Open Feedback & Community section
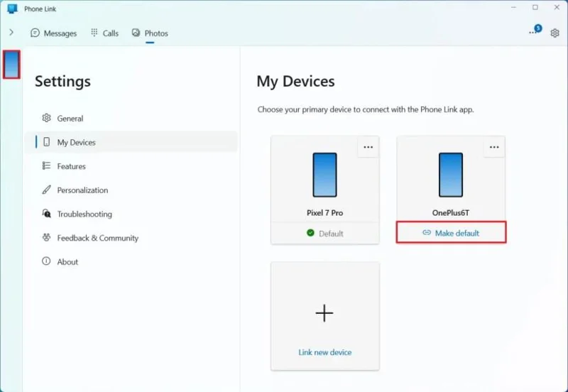568x392 pixels. [131, 238]
